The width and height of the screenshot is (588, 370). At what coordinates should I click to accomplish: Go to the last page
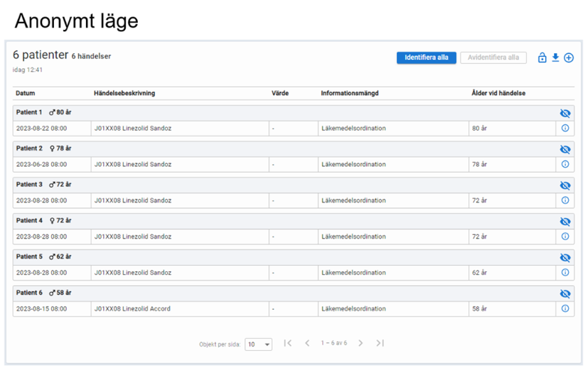pyautogui.click(x=380, y=343)
